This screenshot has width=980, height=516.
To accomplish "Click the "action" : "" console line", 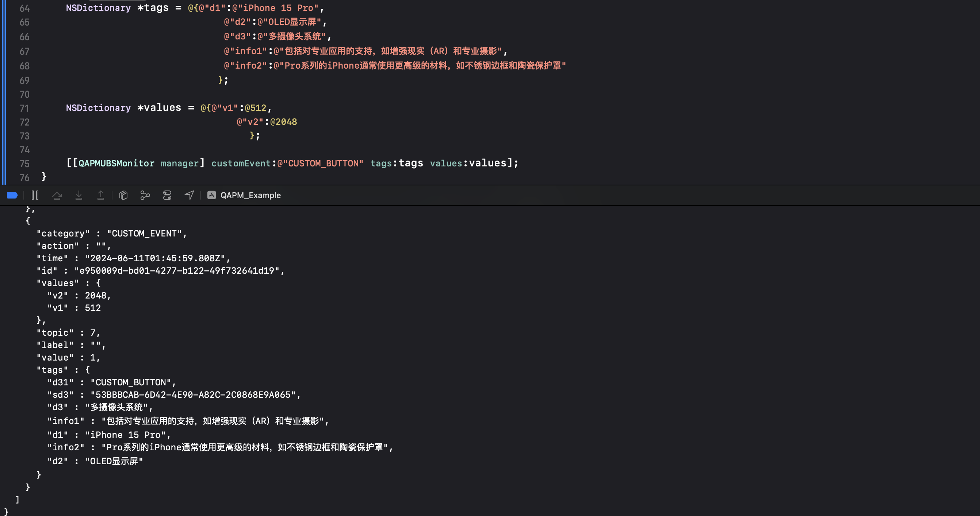I will [x=74, y=246].
